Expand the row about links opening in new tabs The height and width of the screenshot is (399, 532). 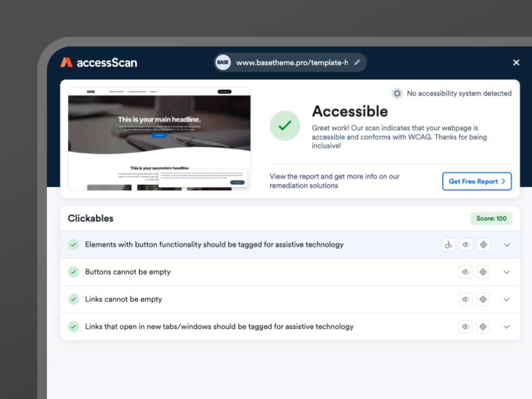point(507,326)
